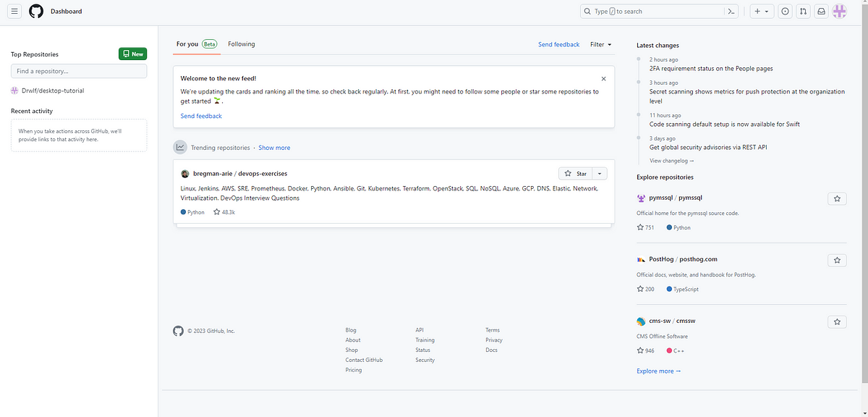Click the PostHog organization avatar icon
The width and height of the screenshot is (868, 417).
tap(641, 259)
